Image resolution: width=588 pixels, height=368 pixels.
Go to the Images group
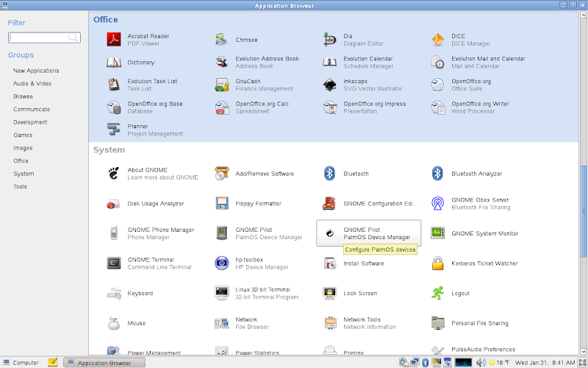pos(23,148)
